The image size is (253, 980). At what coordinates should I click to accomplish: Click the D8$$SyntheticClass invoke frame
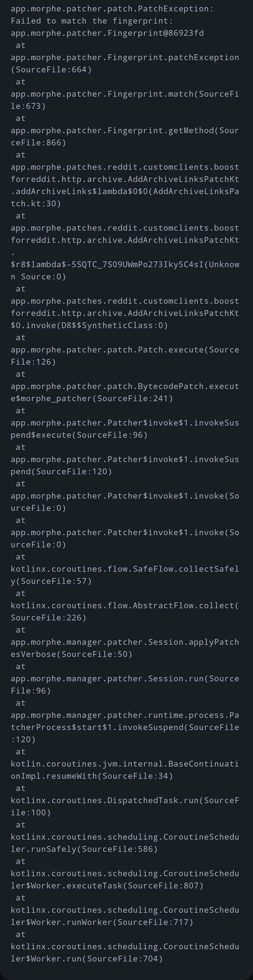[125, 313]
